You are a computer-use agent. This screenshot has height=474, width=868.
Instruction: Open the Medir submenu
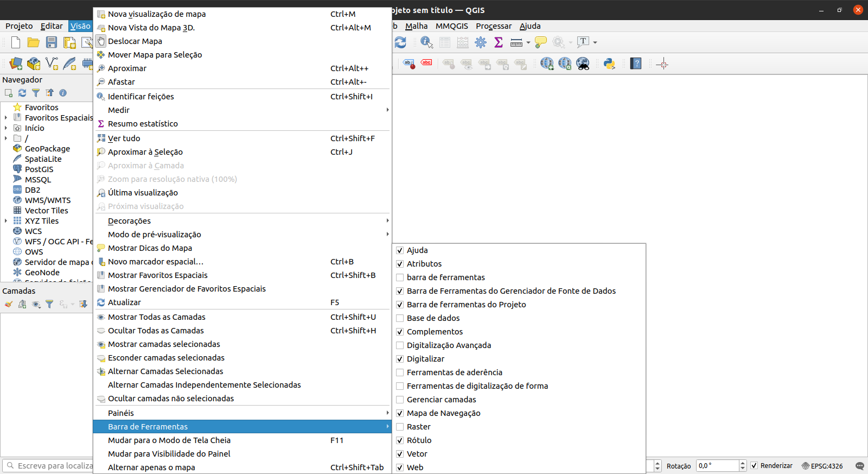(242, 110)
